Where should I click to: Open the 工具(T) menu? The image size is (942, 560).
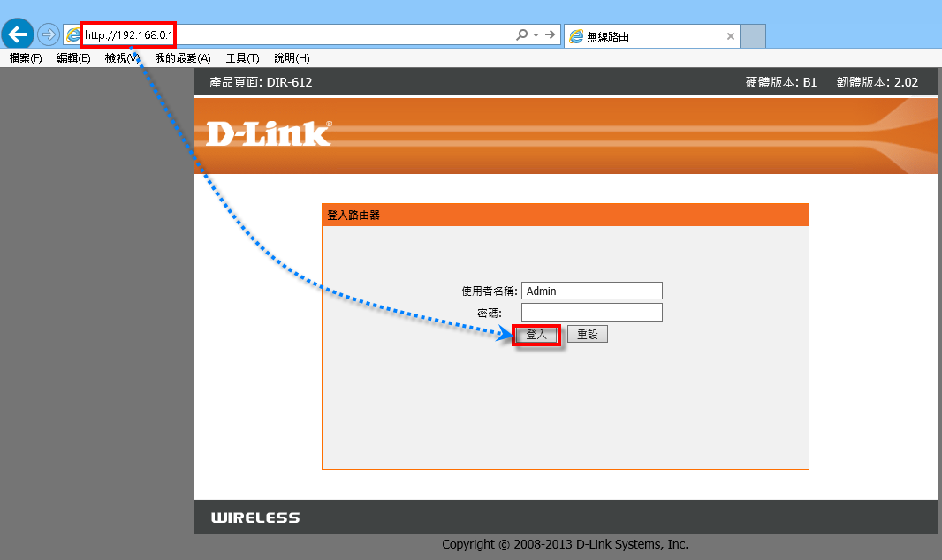coord(242,58)
